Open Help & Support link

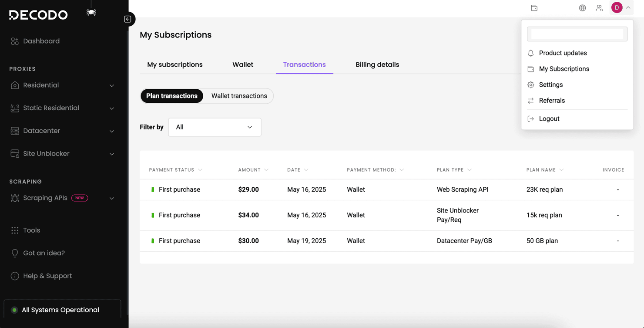tap(47, 276)
